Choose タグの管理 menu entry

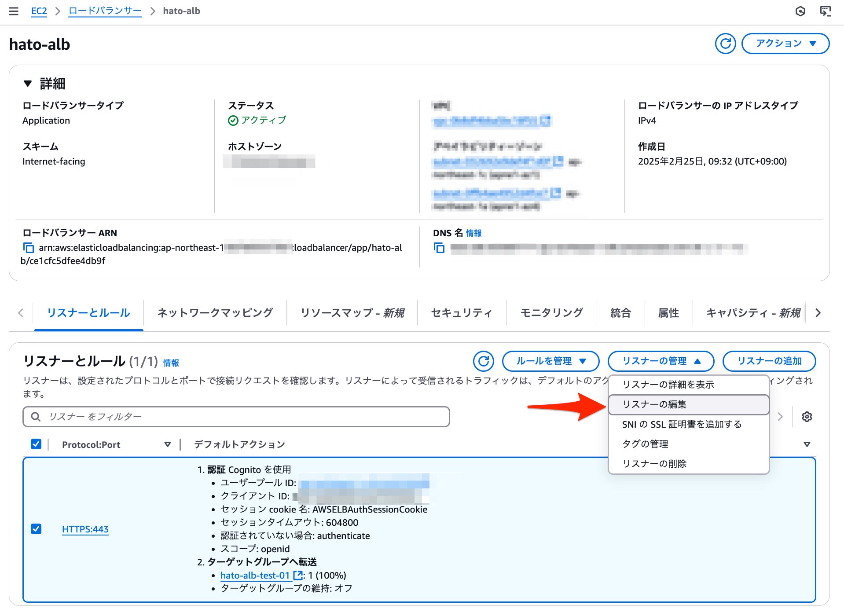tap(689, 444)
